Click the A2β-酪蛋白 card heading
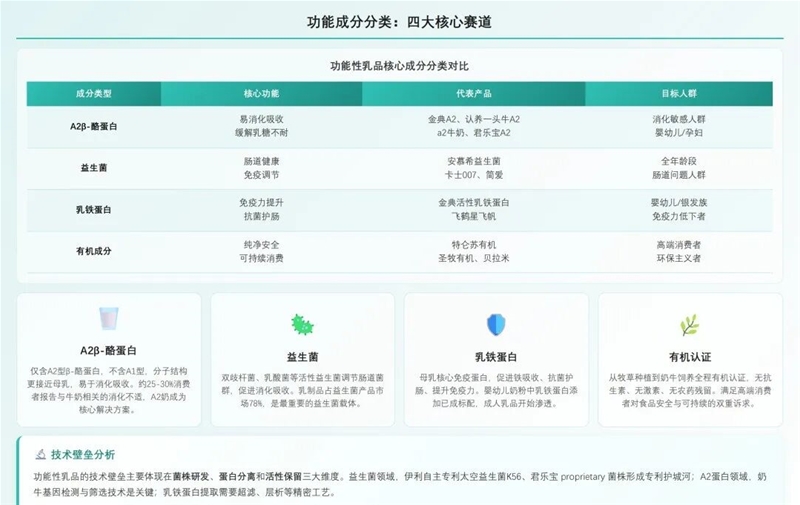Image resolution: width=800 pixels, height=505 pixels. click(x=109, y=350)
